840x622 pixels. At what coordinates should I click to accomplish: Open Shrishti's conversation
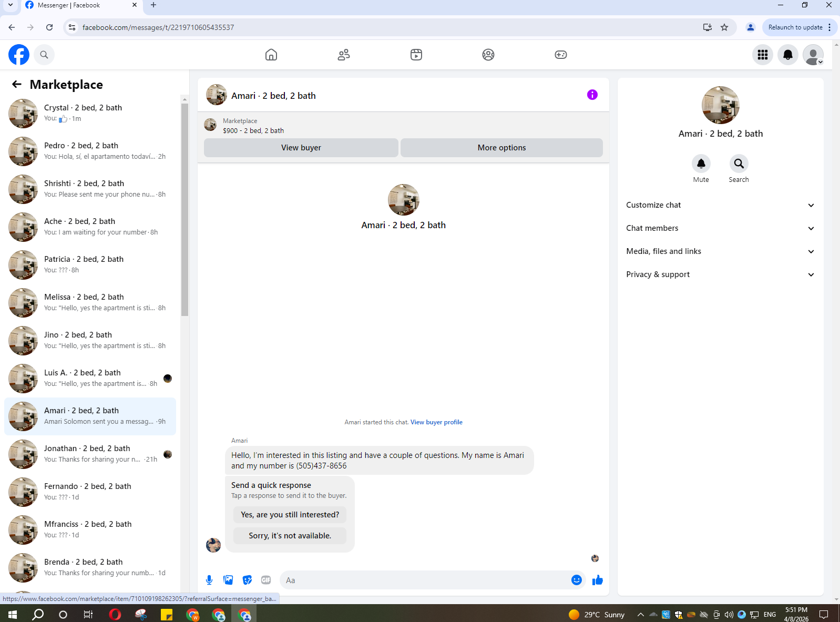tap(90, 189)
